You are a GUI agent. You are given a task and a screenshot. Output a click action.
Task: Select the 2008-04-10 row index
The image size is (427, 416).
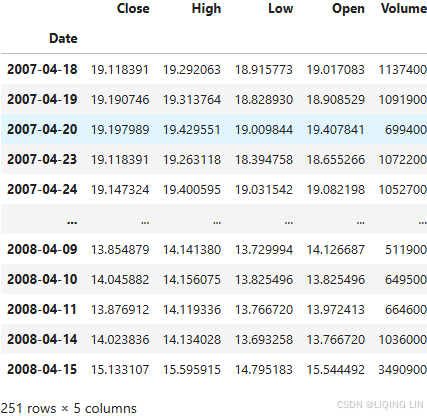pos(42,279)
